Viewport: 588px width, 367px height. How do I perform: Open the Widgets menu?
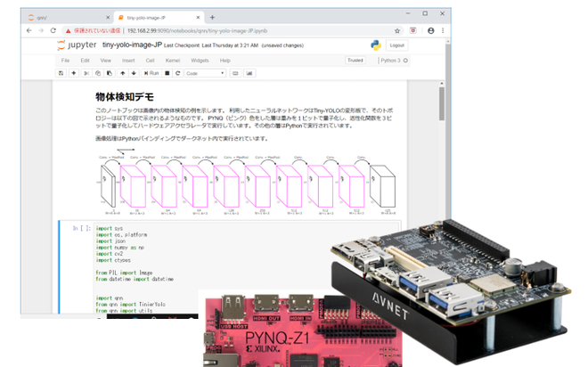[x=200, y=61]
